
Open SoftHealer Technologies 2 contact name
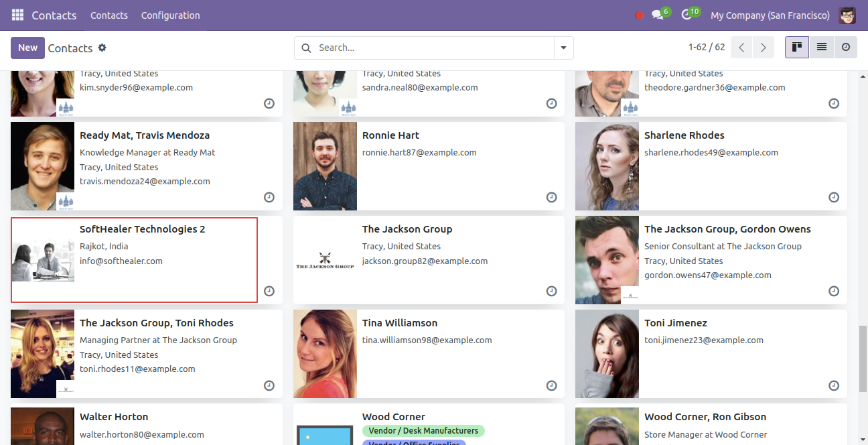pyautogui.click(x=143, y=229)
